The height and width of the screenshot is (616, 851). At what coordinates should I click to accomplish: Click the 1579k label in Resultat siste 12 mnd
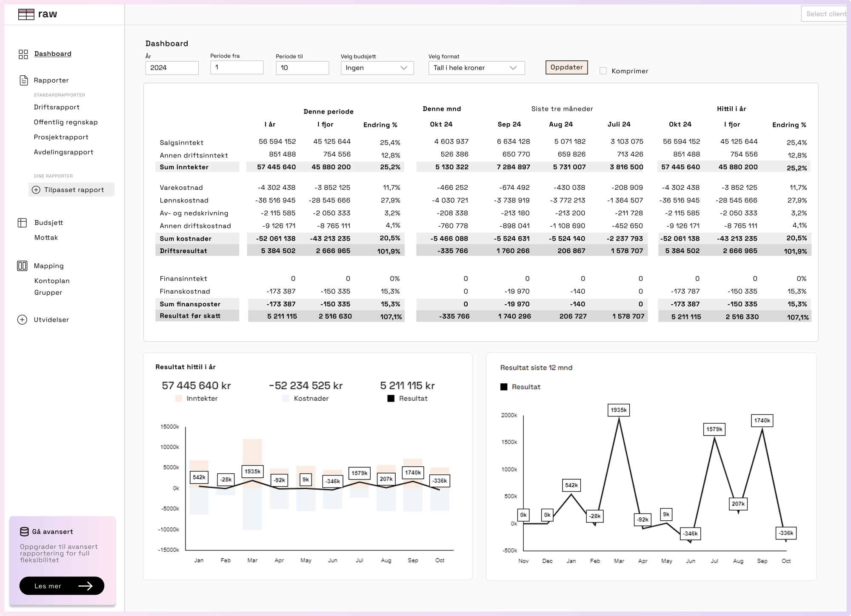pos(714,429)
